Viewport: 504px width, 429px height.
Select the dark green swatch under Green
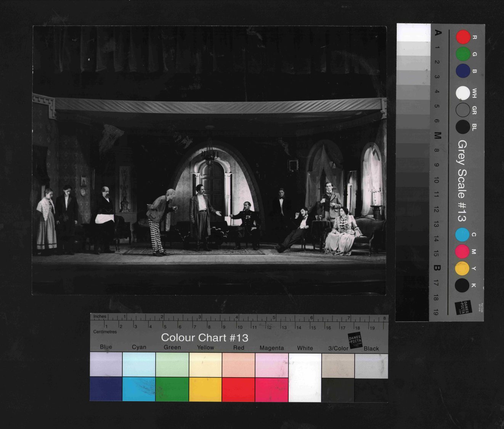[x=172, y=389]
